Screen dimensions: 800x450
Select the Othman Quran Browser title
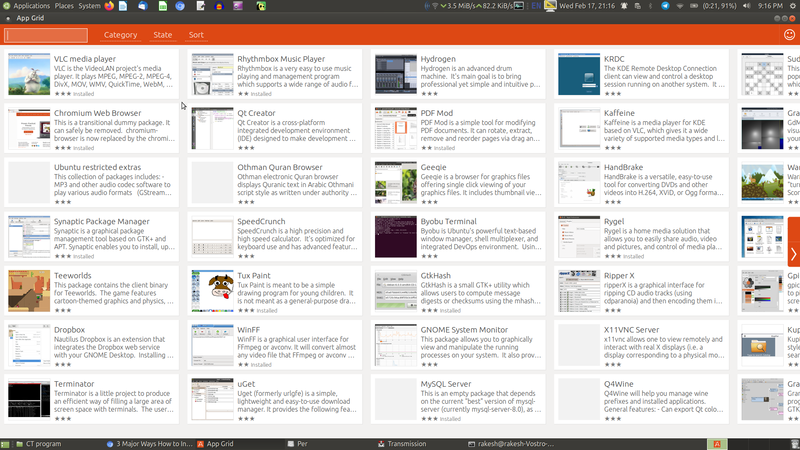[280, 167]
